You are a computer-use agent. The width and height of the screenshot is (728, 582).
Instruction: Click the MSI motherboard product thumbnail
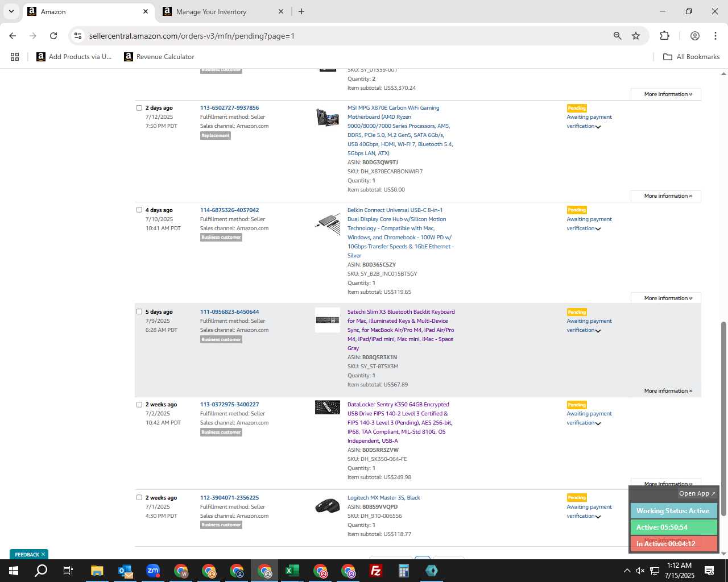coord(328,117)
